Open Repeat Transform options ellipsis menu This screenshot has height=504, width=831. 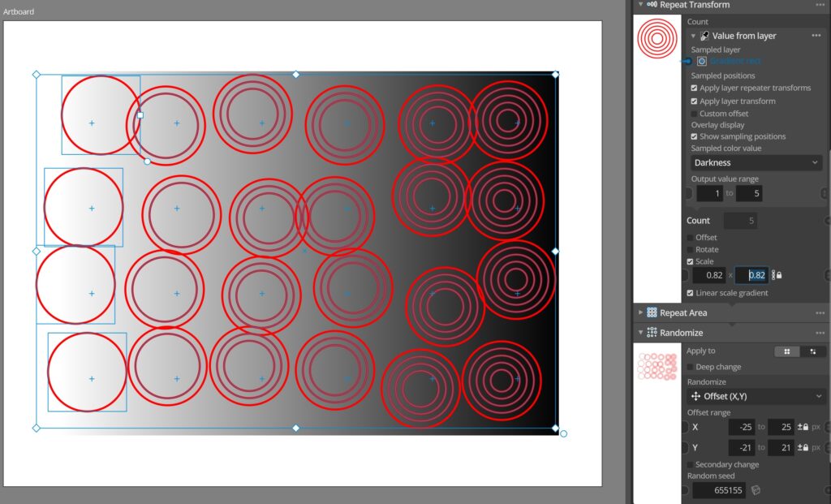[820, 5]
